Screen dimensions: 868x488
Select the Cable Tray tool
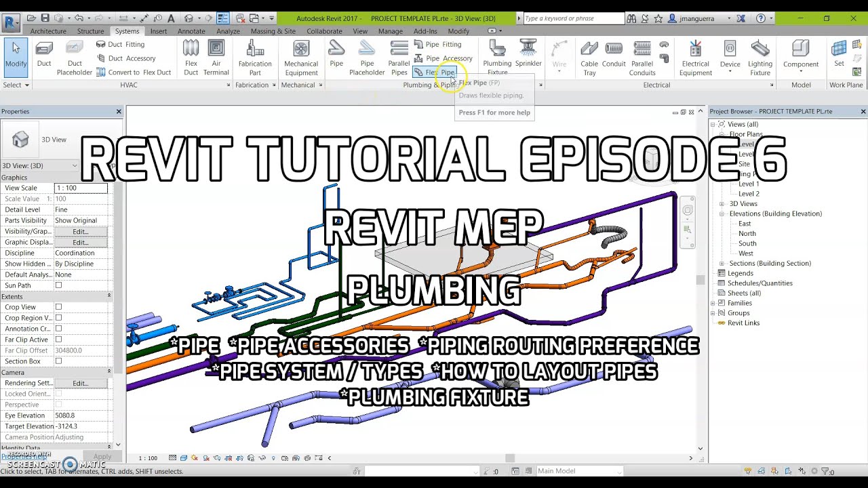pos(589,57)
